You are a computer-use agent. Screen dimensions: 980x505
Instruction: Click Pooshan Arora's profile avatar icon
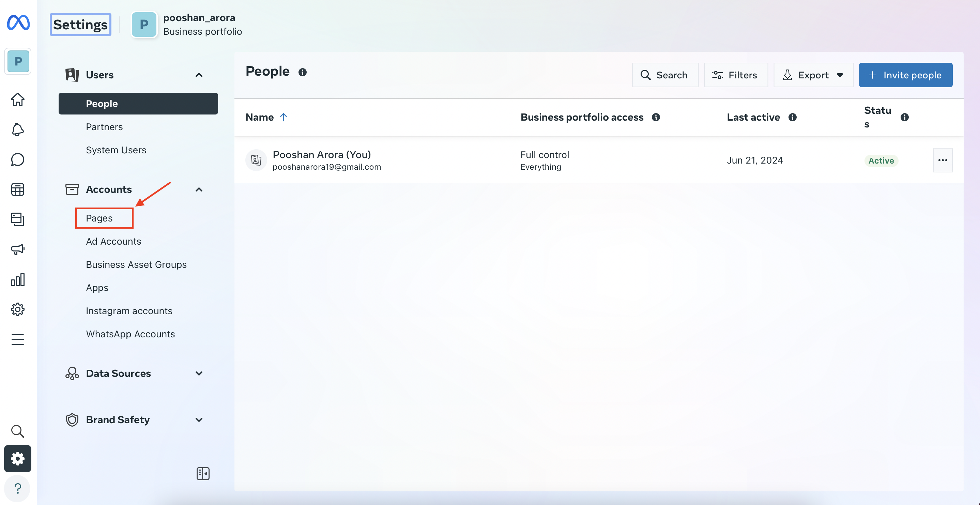pos(256,160)
